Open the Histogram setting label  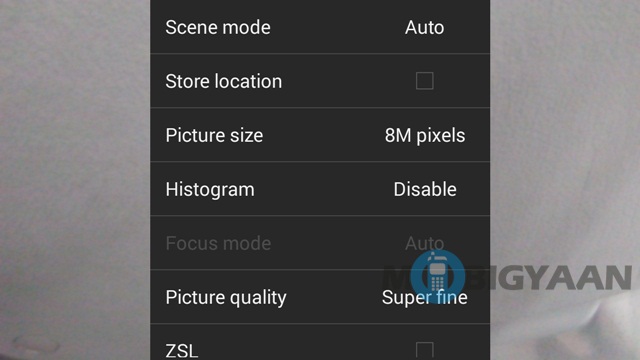coord(210,190)
